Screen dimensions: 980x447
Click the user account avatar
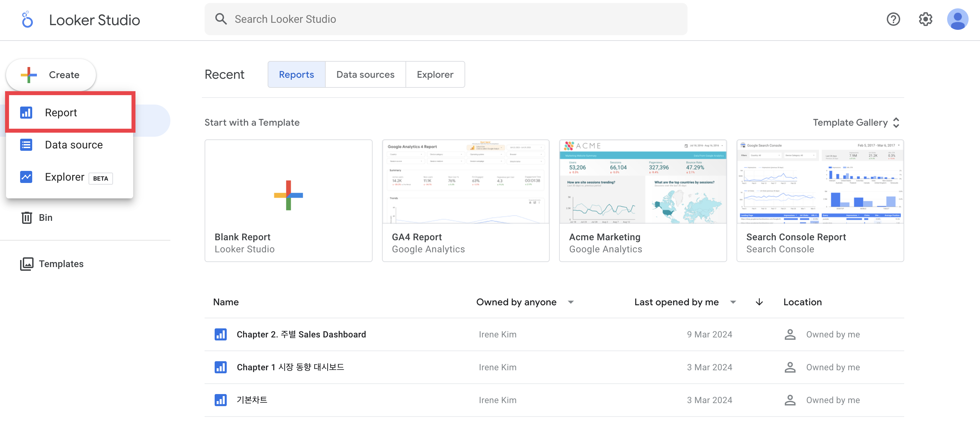pos(957,19)
